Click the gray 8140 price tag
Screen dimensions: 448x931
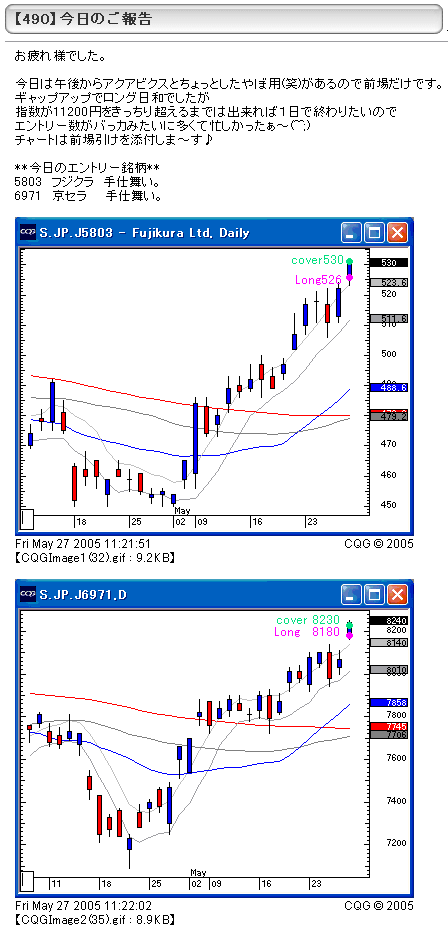click(x=389, y=642)
